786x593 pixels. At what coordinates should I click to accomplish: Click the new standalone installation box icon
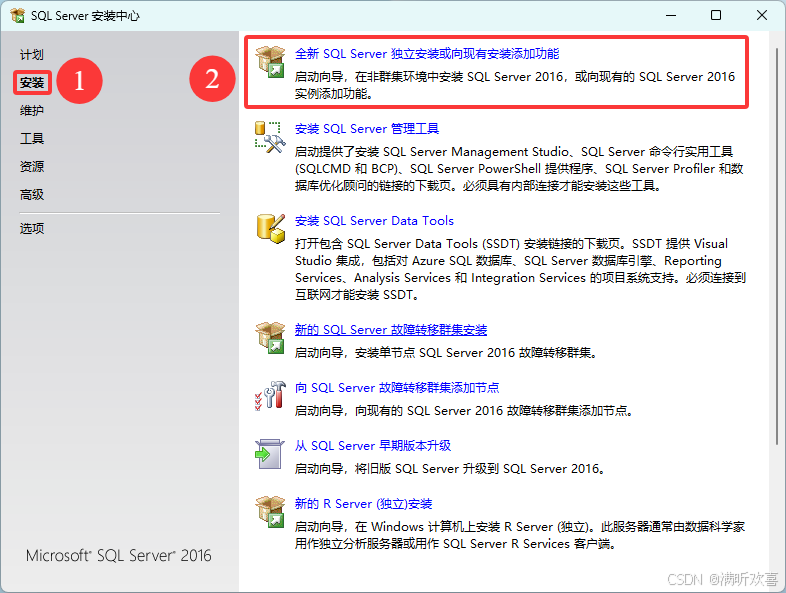(270, 61)
